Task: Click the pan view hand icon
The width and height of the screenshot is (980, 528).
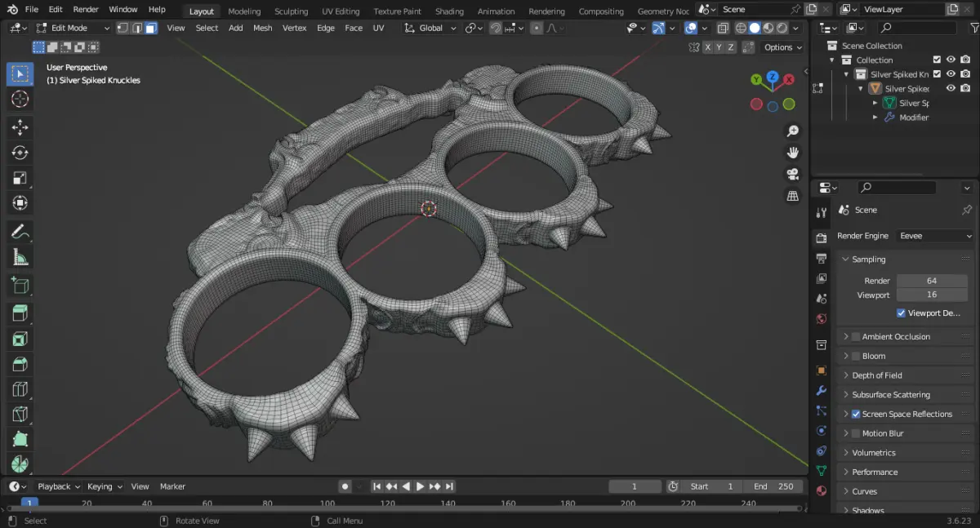Action: click(x=792, y=153)
